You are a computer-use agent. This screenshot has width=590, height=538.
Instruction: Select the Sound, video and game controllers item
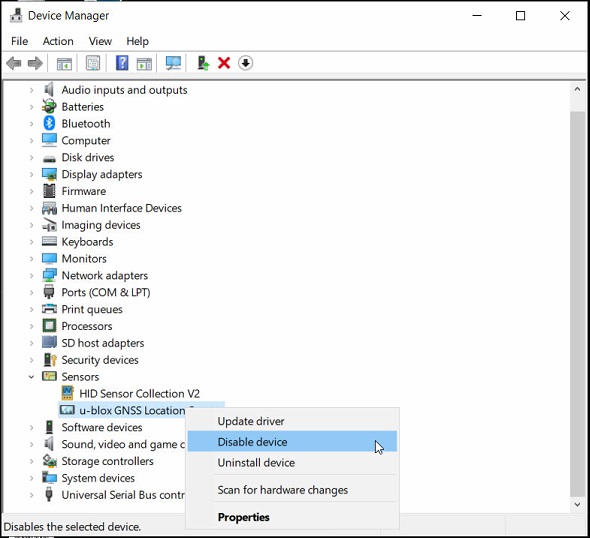[x=123, y=444]
